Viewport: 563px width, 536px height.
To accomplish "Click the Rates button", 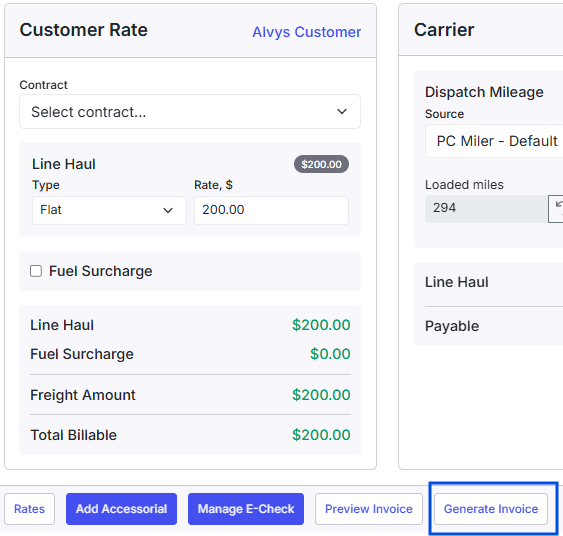I will click(x=29, y=509).
